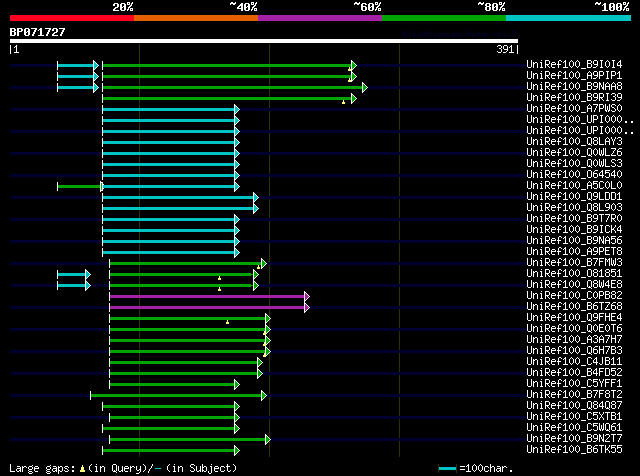Select the UniRef100_C0PB82 label
640x476 pixels.
tap(574, 296)
